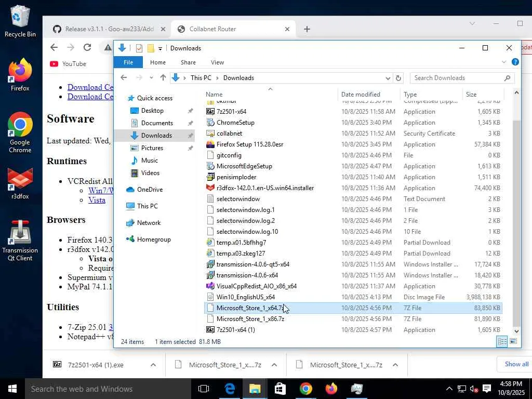Open the address bar history dropdown

pyautogui.click(x=388, y=78)
